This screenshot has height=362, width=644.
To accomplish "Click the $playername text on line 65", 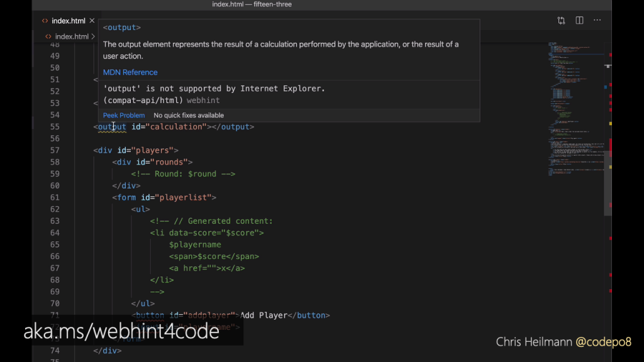I will point(195,244).
